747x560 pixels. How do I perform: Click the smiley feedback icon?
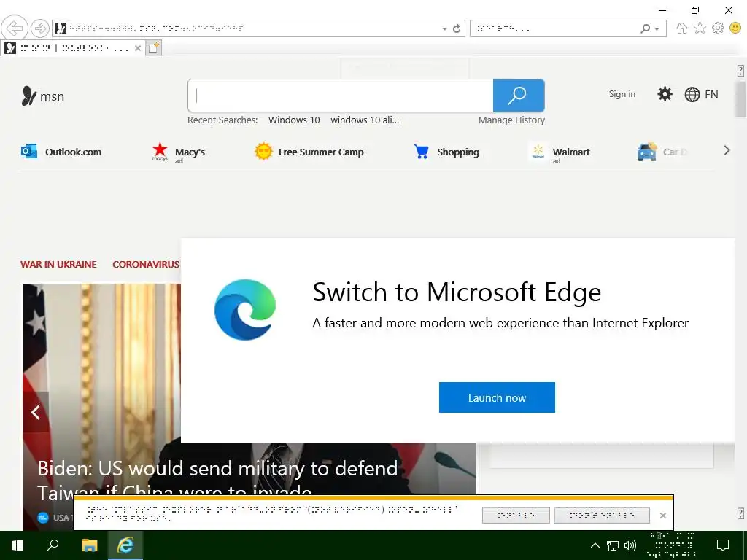click(x=735, y=28)
